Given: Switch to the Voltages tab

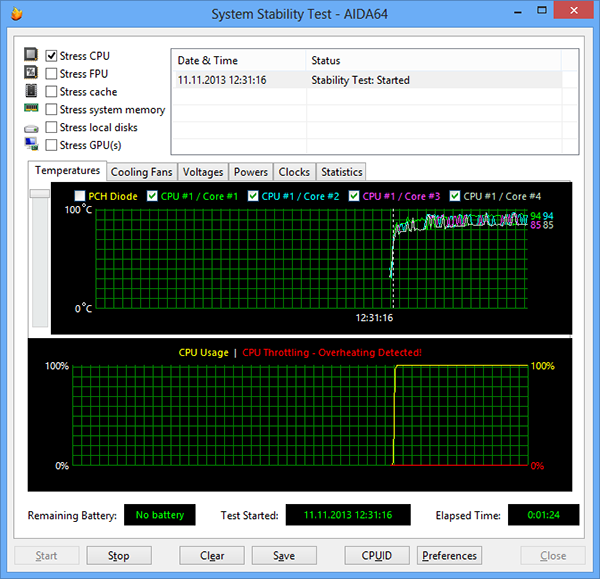Looking at the screenshot, I should [203, 172].
